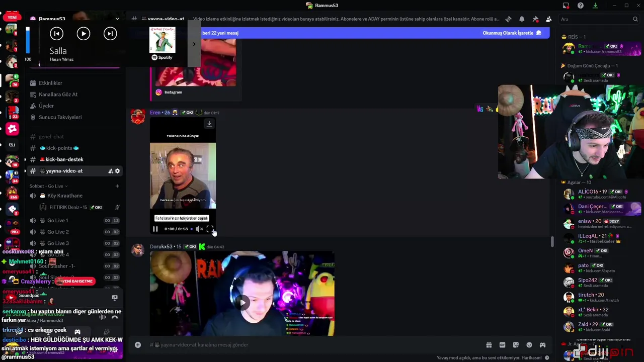
Task: Download Eren's video attachment
Action: pyautogui.click(x=209, y=124)
